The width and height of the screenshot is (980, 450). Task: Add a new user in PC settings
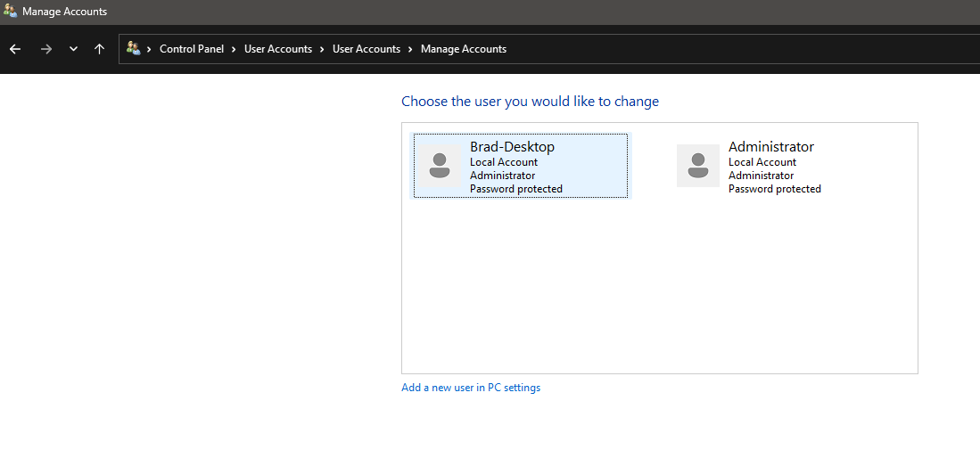[471, 388]
